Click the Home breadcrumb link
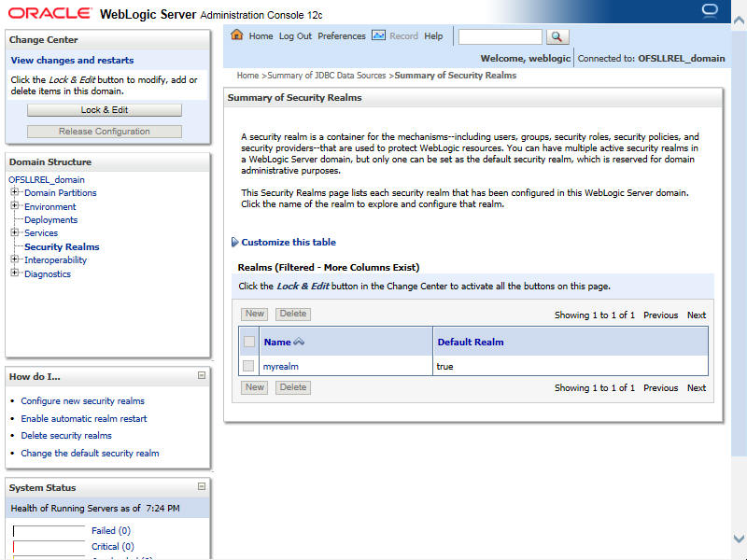This screenshot has height=560, width=747. click(247, 76)
